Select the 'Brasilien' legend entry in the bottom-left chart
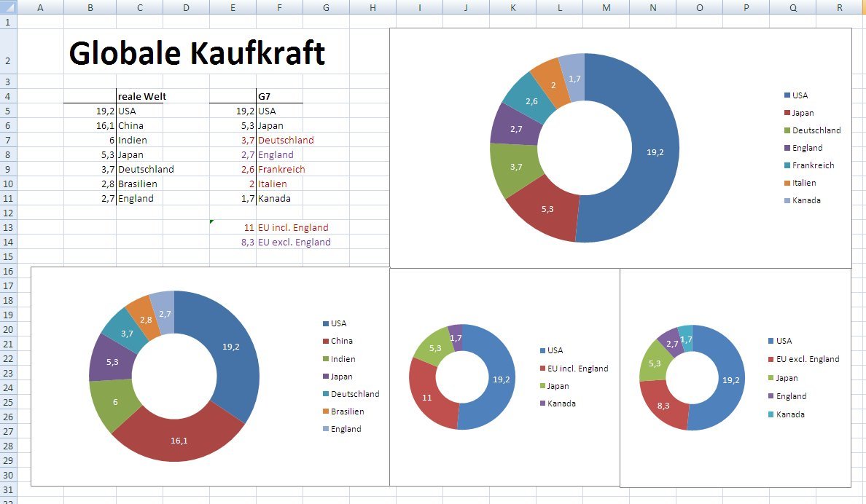Image resolution: width=866 pixels, height=504 pixels. tap(347, 412)
